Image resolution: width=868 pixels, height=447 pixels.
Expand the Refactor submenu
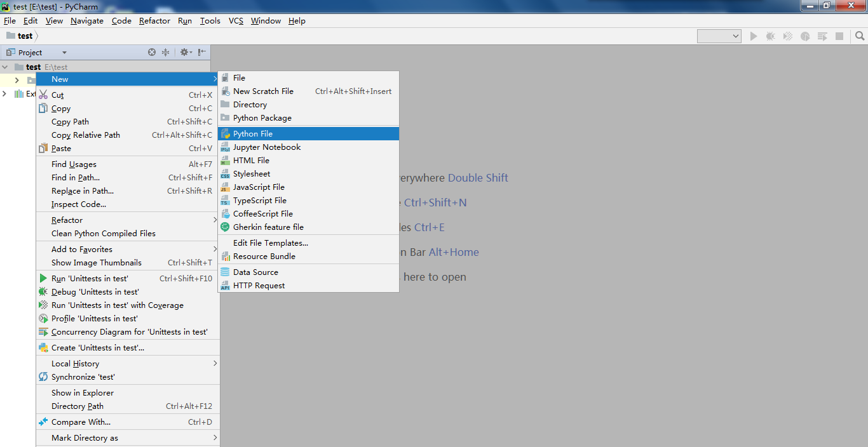pos(128,220)
